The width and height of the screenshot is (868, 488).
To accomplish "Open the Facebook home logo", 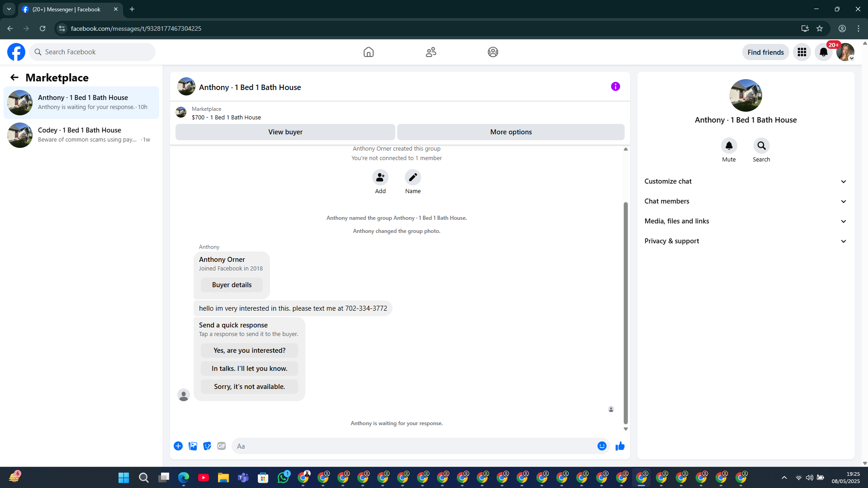I will click(16, 52).
